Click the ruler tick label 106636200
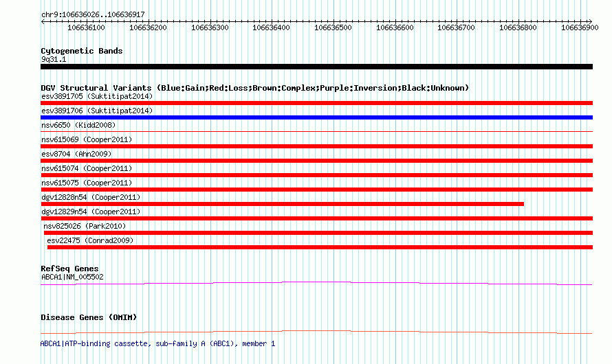Screen dimensions: 612x364 click(x=148, y=27)
